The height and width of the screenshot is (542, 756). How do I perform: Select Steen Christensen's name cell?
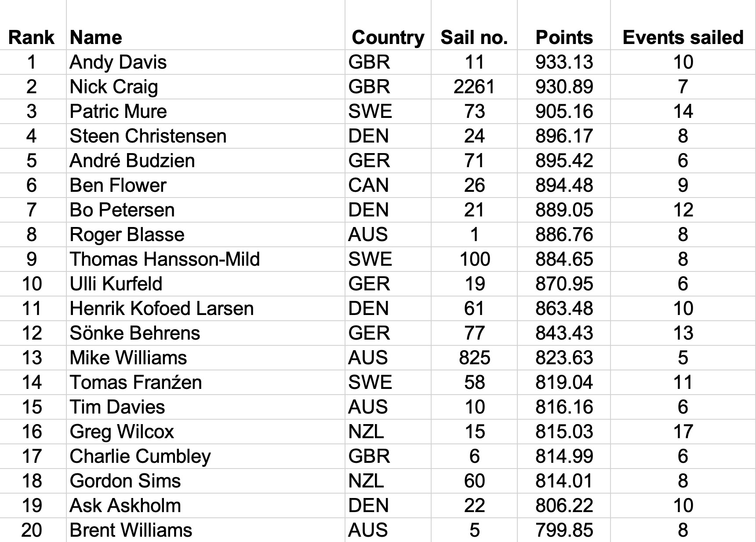coord(148,136)
